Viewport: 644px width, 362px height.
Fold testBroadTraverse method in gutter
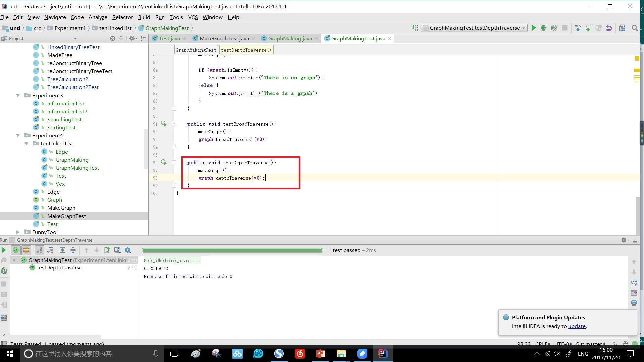(174, 124)
